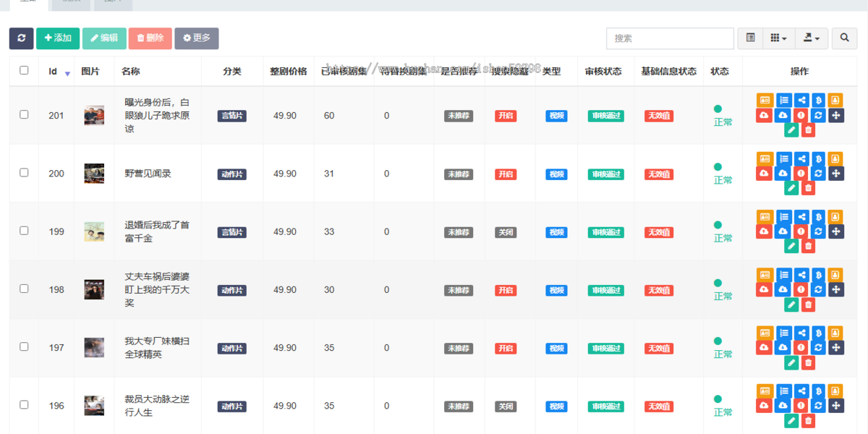Image resolution: width=868 pixels, height=434 pixels.
Task: Click 动作片 category tag in row 198
Action: click(232, 290)
